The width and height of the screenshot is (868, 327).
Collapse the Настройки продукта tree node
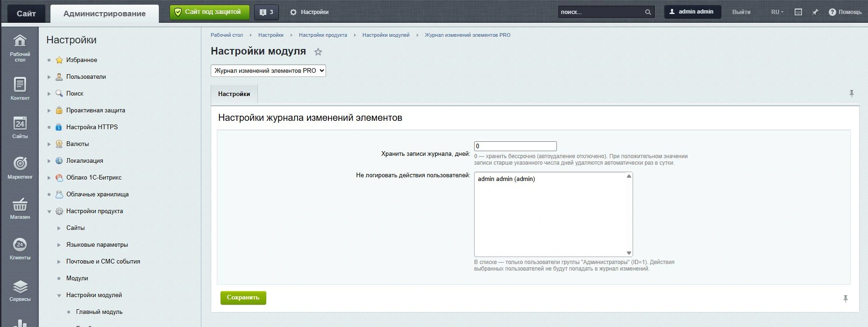tap(49, 211)
